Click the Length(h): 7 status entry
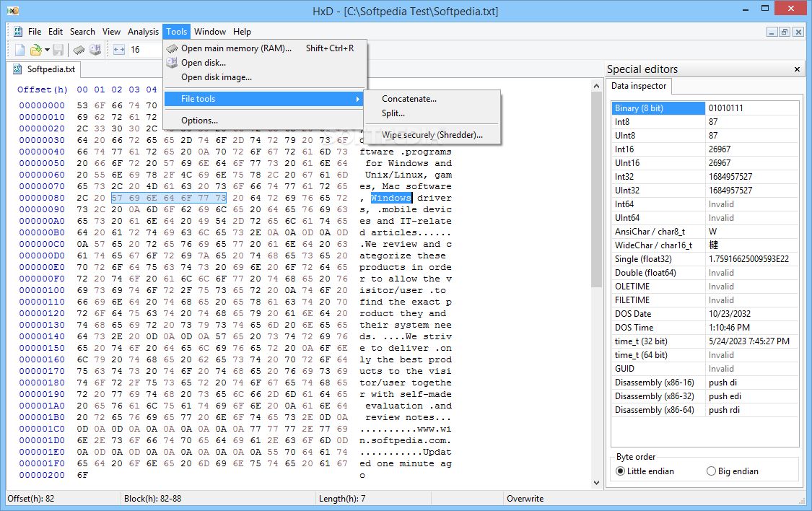Viewport: 812px width, 511px height. tap(342, 499)
